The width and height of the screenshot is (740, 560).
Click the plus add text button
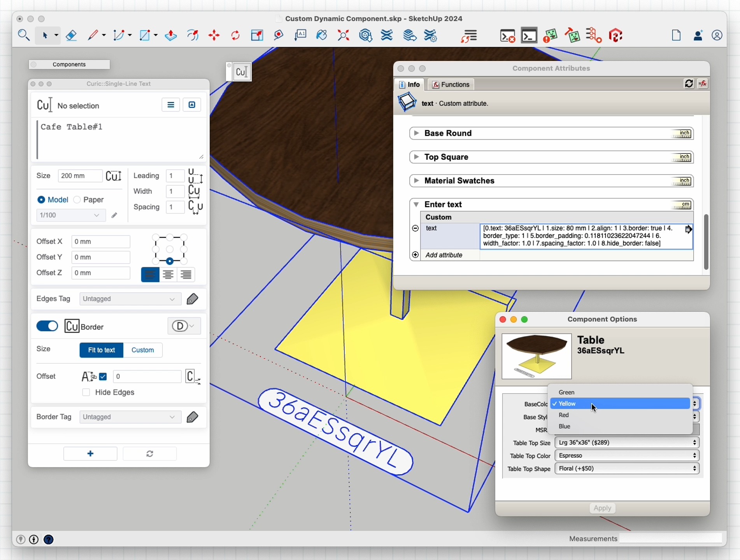pos(90,454)
